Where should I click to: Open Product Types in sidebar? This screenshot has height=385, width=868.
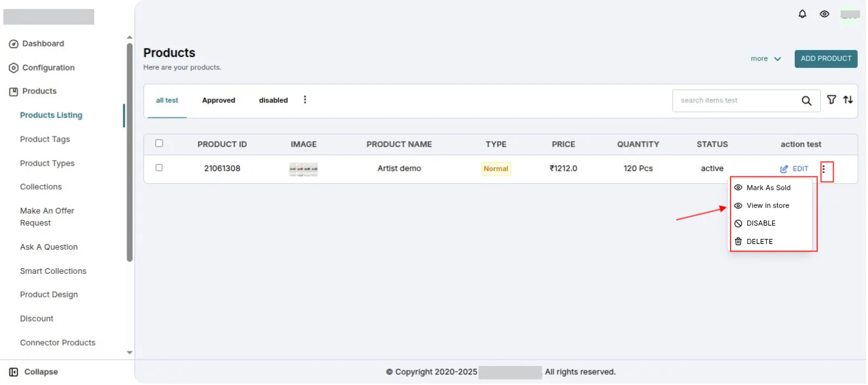point(47,163)
